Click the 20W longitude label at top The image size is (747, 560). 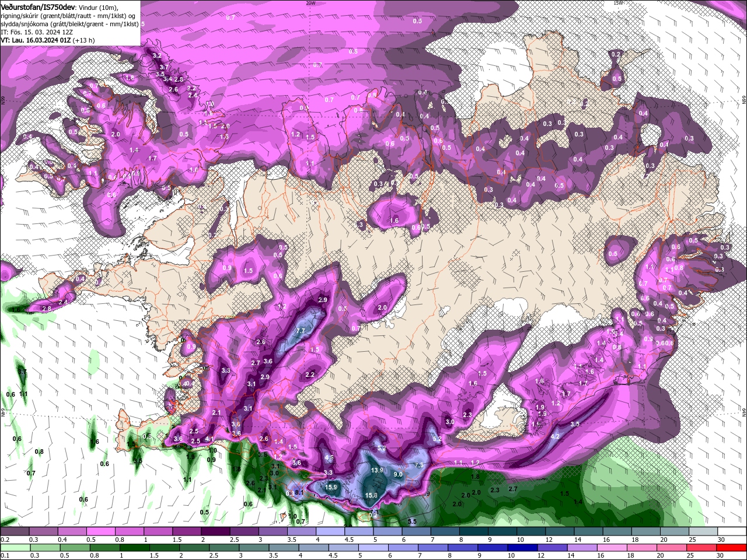310,3
